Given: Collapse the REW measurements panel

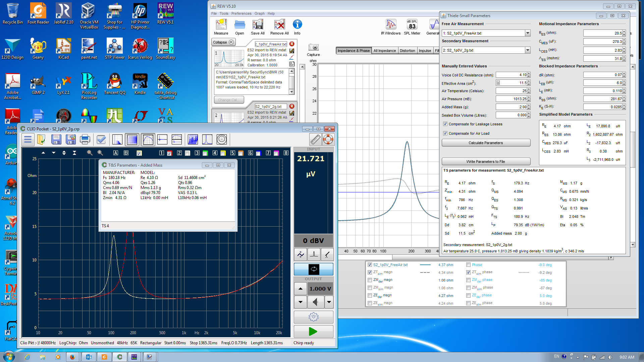Looking at the screenshot, I should [x=223, y=42].
